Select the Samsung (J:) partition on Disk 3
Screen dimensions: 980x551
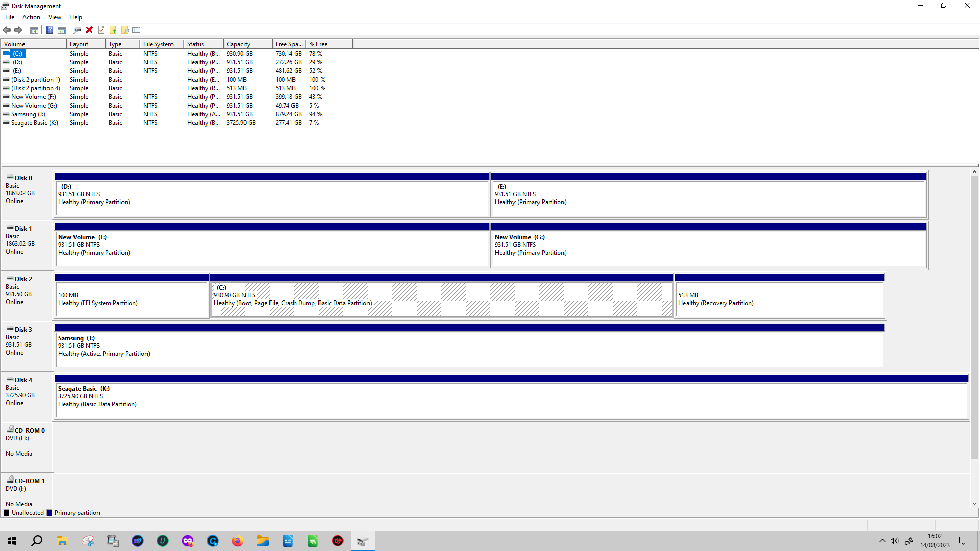click(x=470, y=350)
